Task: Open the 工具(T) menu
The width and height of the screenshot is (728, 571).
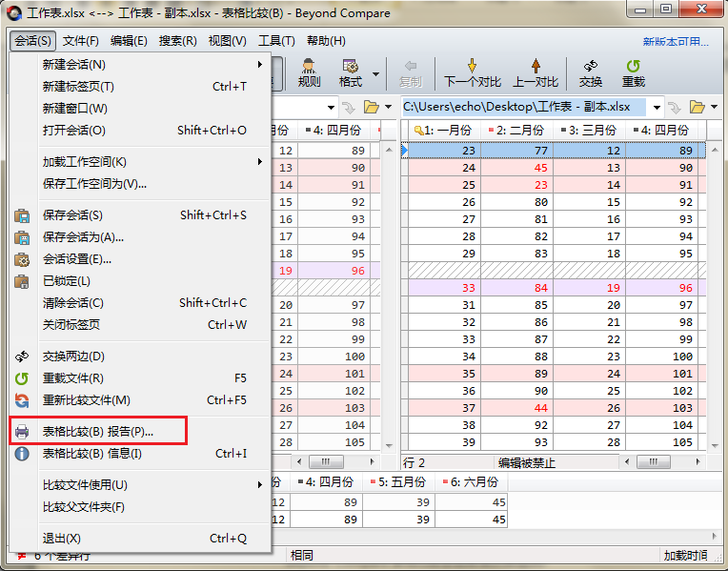Action: 276,41
